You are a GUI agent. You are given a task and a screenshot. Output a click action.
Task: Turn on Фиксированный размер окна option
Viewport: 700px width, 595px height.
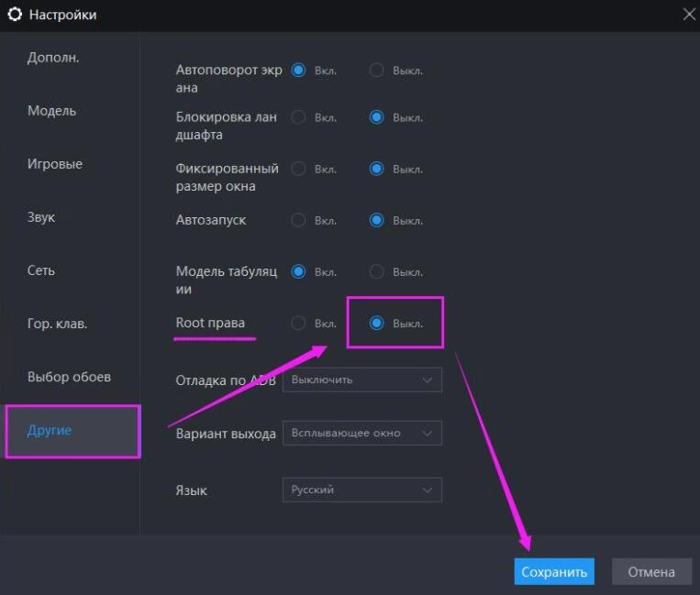coord(298,169)
